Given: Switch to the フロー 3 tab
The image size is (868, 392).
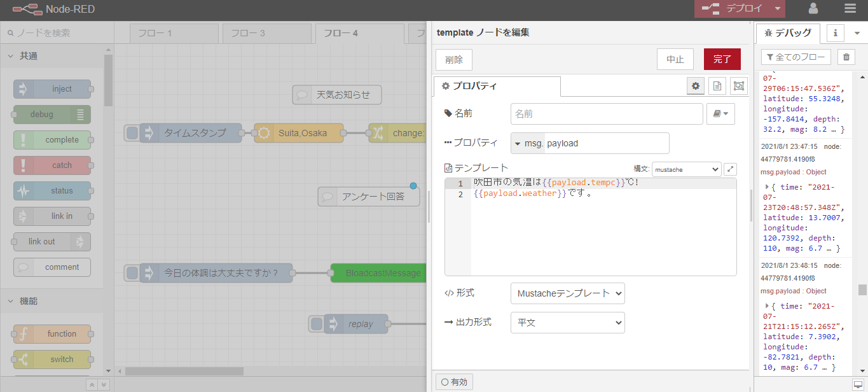Looking at the screenshot, I should point(266,33).
